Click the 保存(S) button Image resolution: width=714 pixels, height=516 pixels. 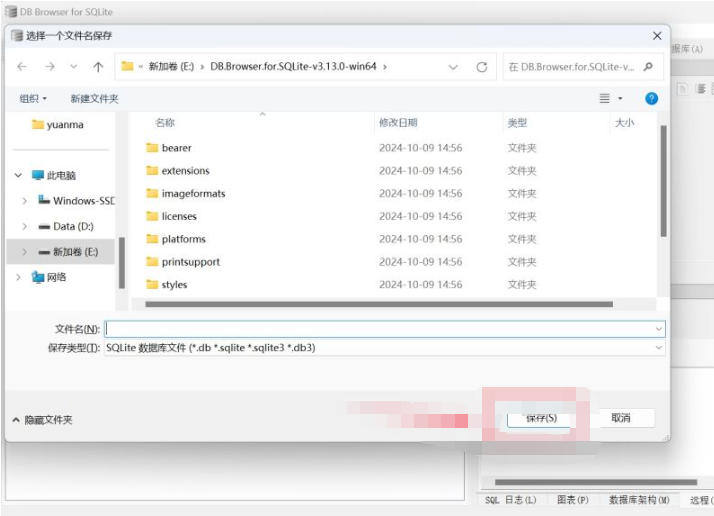(x=541, y=418)
